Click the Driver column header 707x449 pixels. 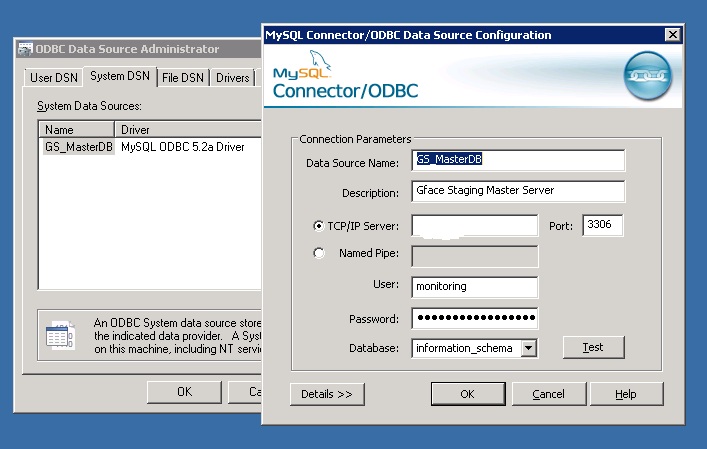coord(188,129)
